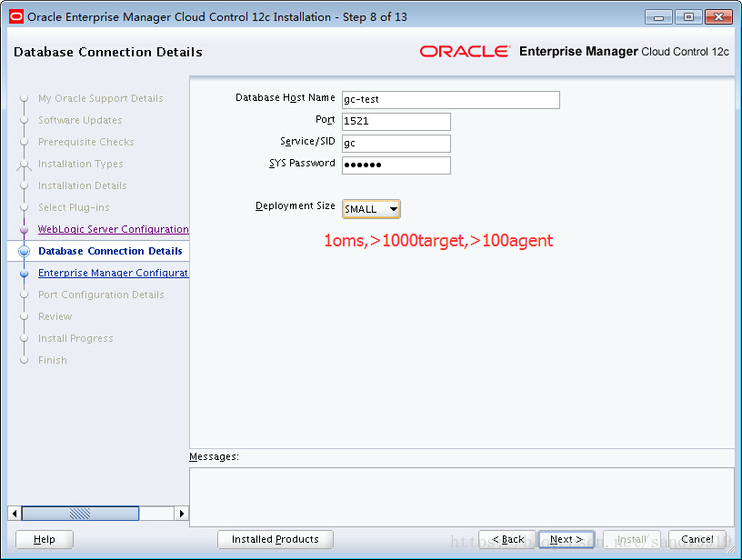Screen dimensions: 742x560
Task: Maximize the installer window
Action: 688,17
